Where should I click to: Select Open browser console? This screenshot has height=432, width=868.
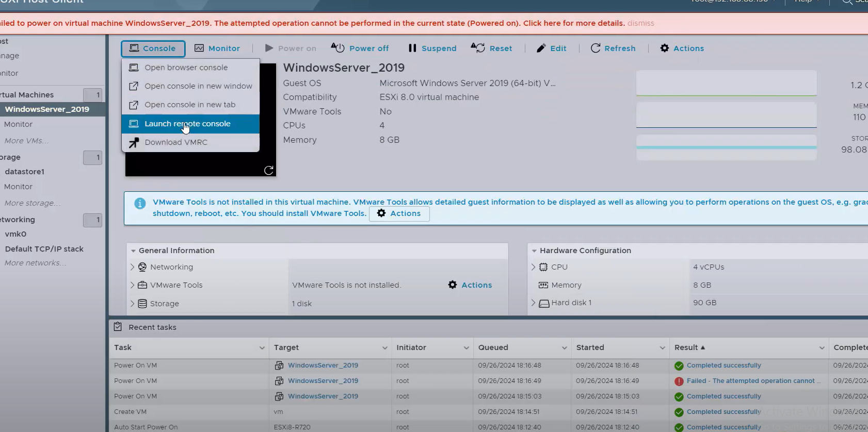tap(190, 68)
